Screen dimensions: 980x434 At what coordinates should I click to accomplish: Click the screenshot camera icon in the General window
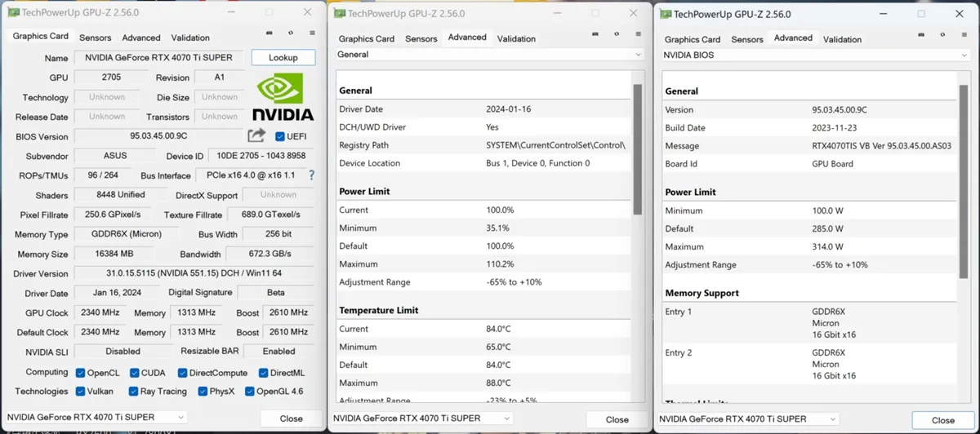click(x=596, y=35)
